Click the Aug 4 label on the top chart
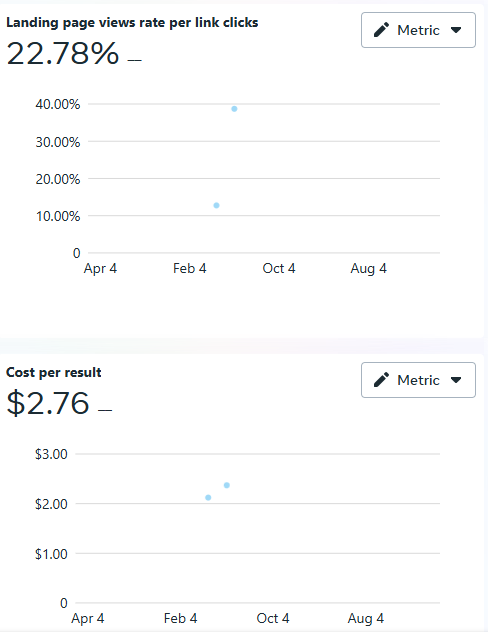Screen dimensions: 488x632 368,268
